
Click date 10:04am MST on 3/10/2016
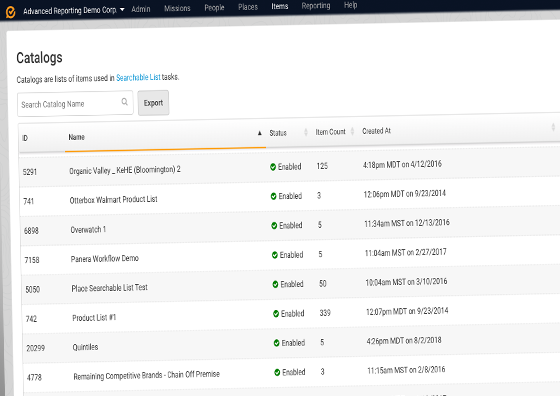(x=406, y=282)
